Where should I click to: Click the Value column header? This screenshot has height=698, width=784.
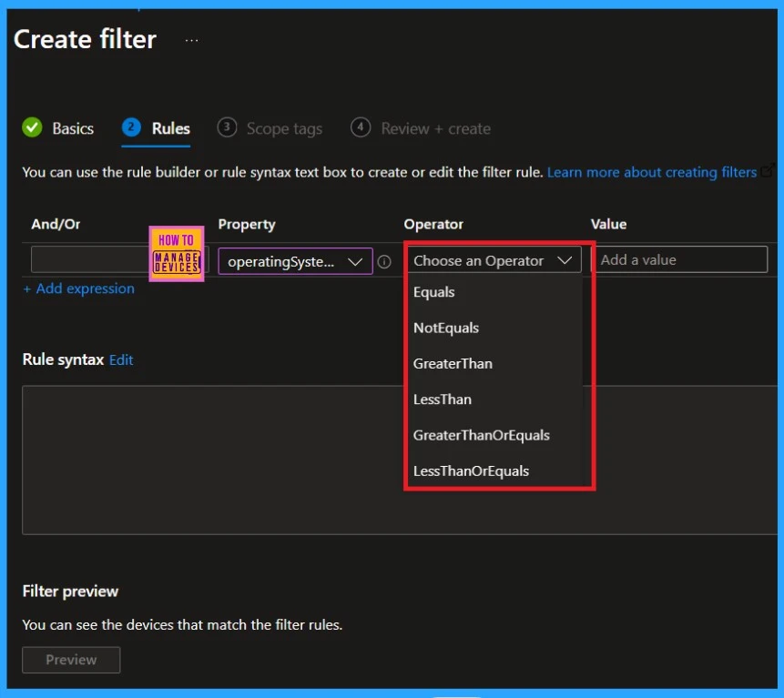[x=608, y=224]
